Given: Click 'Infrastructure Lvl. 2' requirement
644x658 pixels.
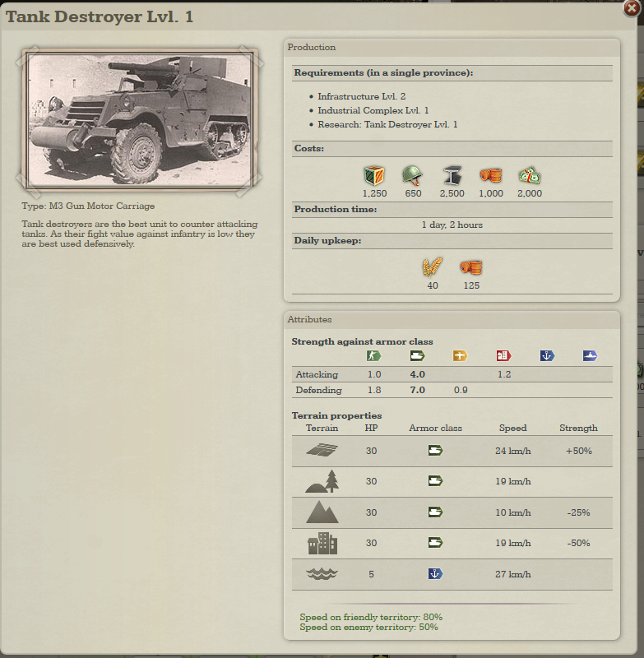Looking at the screenshot, I should [361, 96].
